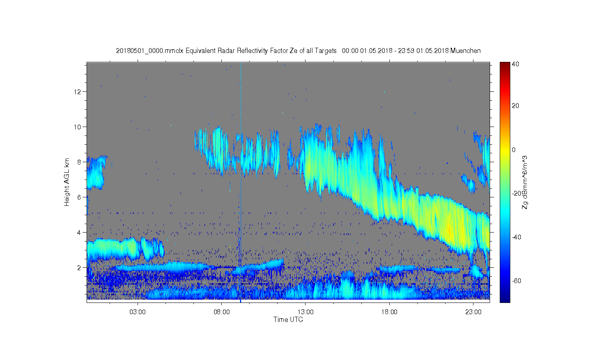Click the 4 km height tick label
The height and width of the screenshot is (364, 607).
tap(79, 233)
